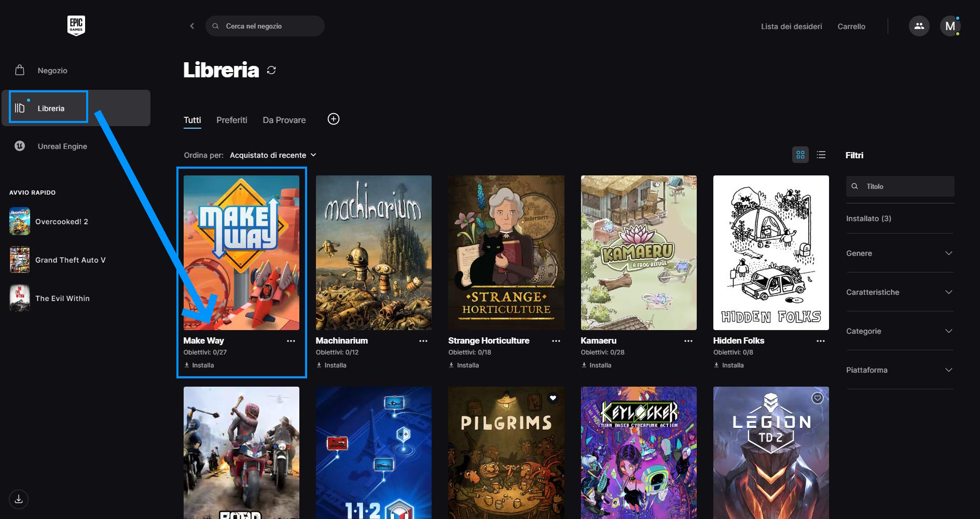Open the Hidden Folks cover thumbnail
The image size is (980, 519).
pyautogui.click(x=771, y=253)
